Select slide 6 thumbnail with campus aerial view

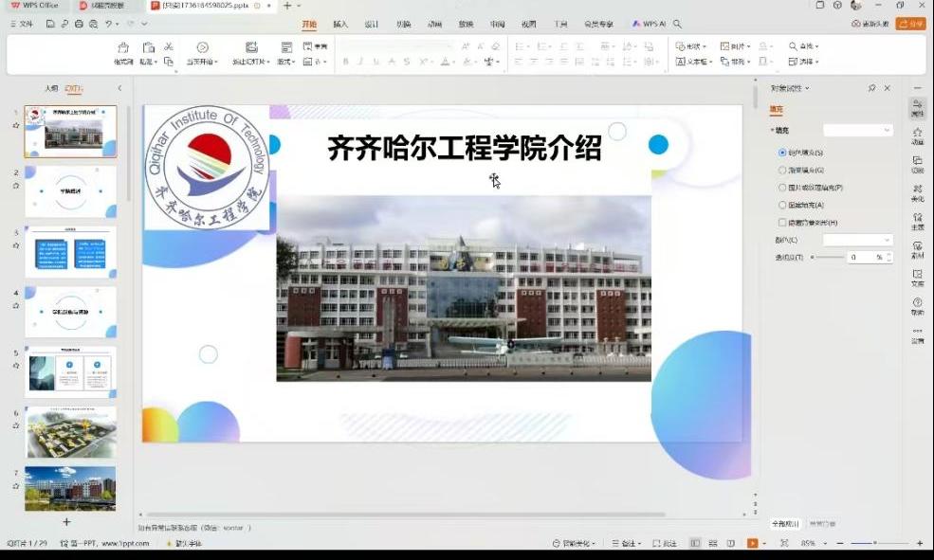click(x=70, y=432)
